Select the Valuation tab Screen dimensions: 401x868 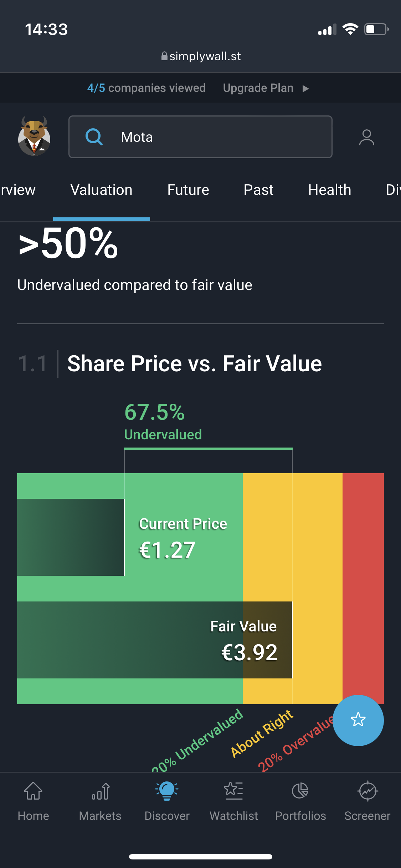pos(102,190)
